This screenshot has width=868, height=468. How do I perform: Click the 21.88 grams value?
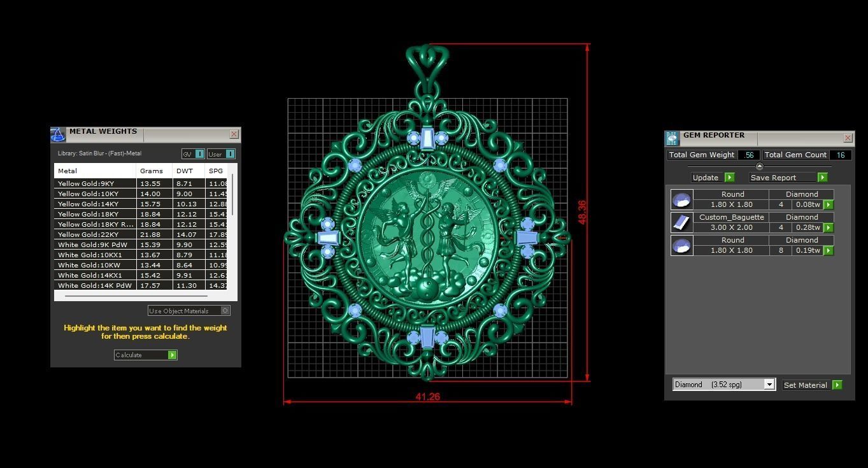(x=150, y=234)
